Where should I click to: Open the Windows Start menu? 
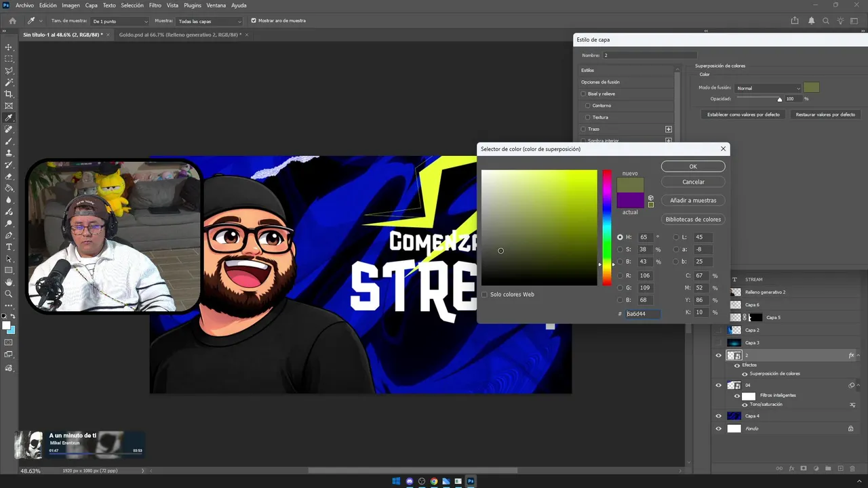(397, 481)
